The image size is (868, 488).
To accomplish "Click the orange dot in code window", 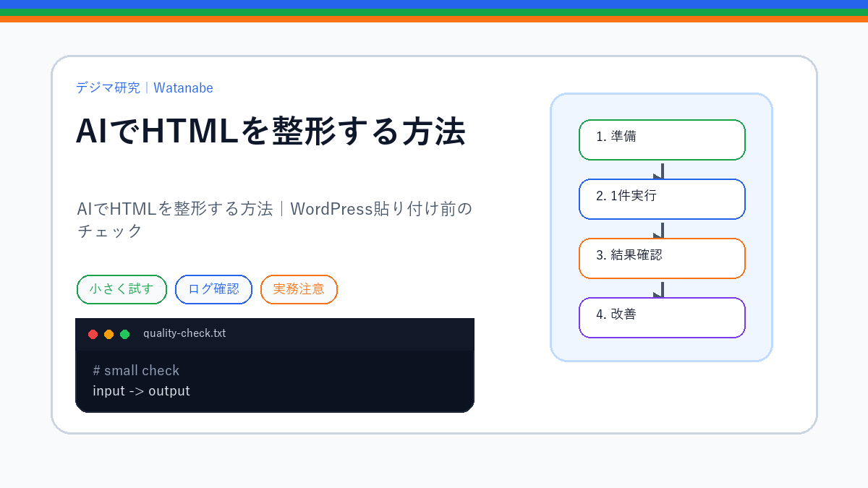I will pos(109,334).
